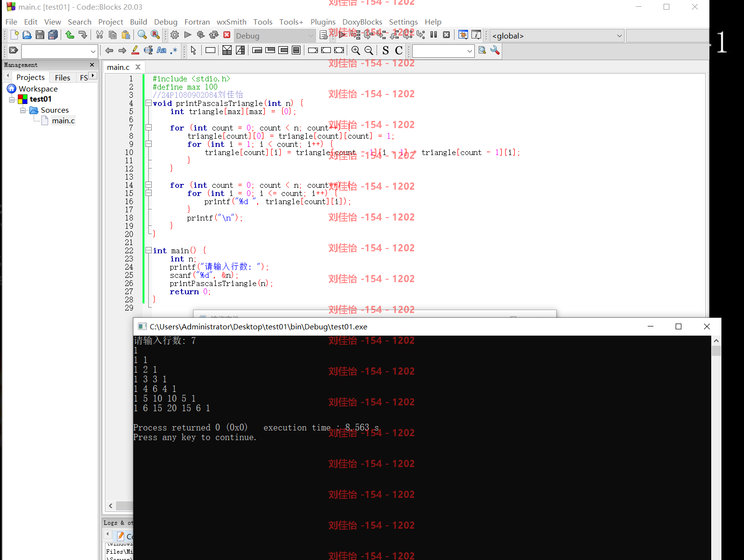Fold the for loop at line 7
Screen dimensions: 744x560
pos(149,128)
